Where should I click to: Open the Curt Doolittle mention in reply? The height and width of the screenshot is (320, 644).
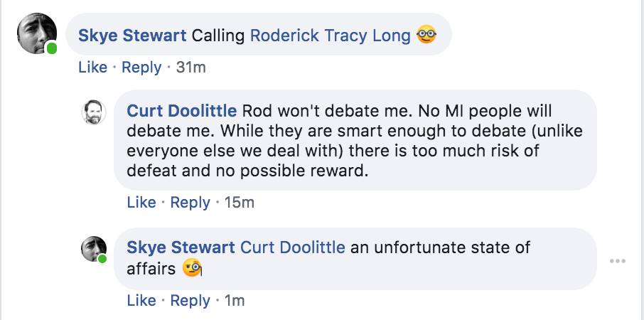pos(293,247)
